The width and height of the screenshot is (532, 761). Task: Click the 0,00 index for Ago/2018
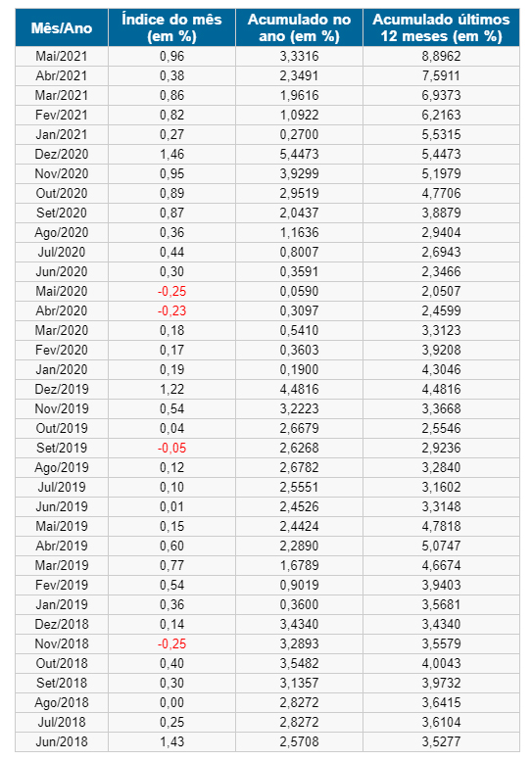pos(171,703)
